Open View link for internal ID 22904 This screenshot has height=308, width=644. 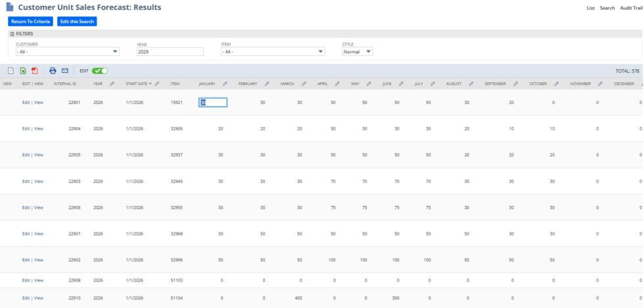[x=39, y=129]
